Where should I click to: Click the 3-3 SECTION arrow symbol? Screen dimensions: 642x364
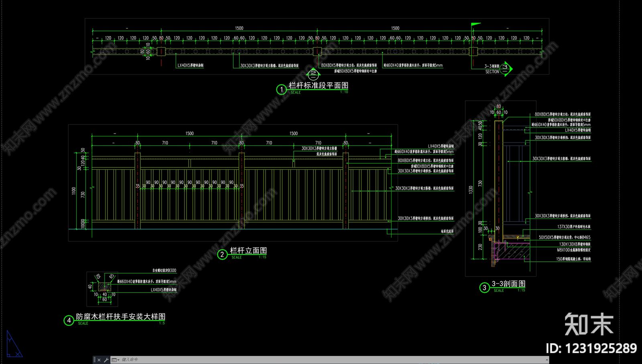(x=506, y=69)
